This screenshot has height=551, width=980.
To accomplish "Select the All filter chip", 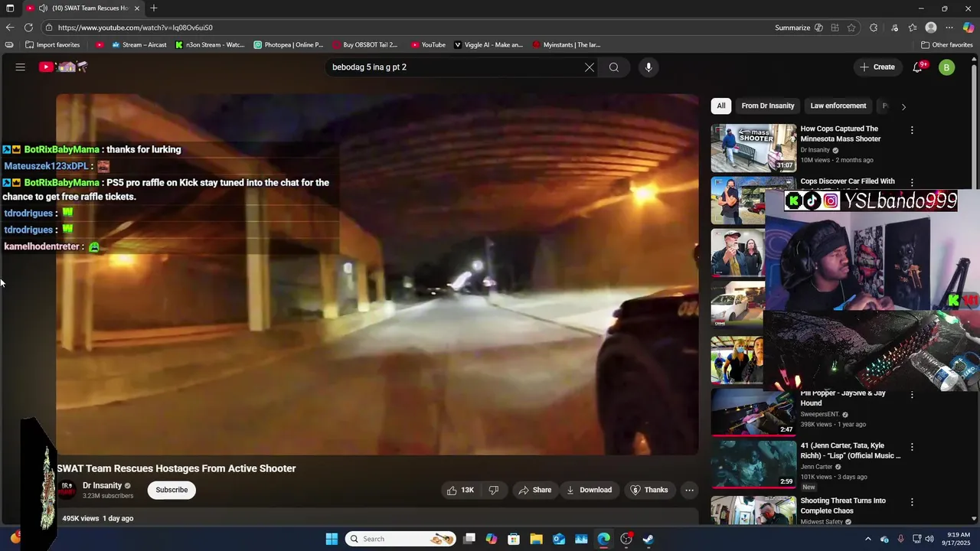I will [x=720, y=106].
